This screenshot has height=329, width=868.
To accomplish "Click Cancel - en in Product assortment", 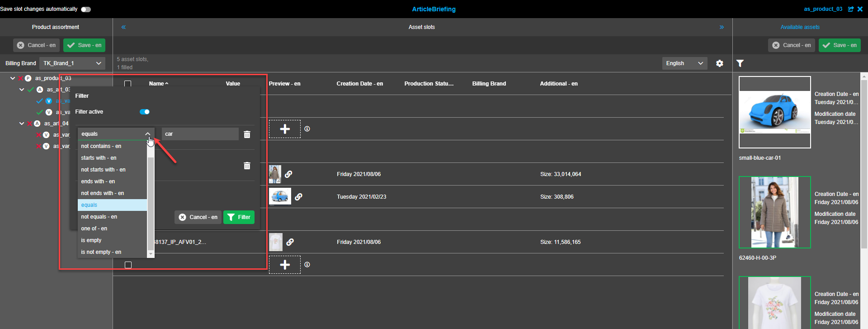I will tap(36, 45).
